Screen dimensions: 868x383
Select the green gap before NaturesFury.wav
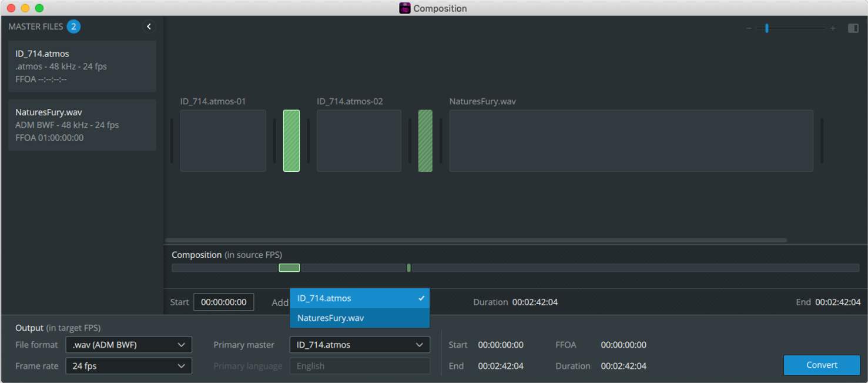coord(425,141)
